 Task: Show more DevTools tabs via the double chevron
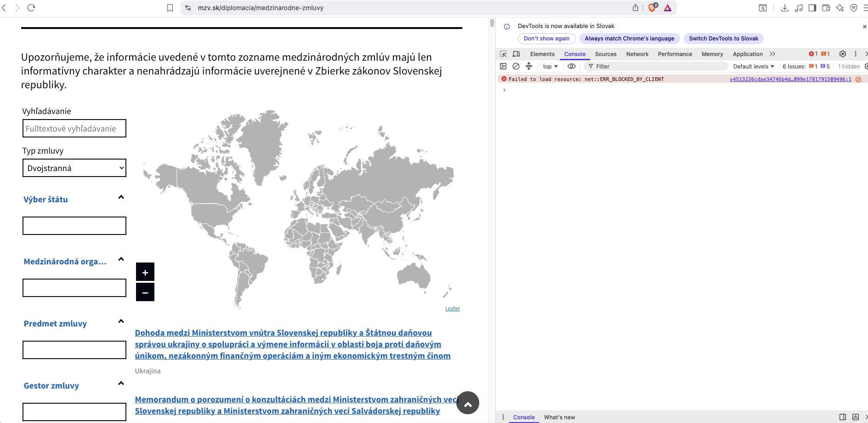pos(772,54)
